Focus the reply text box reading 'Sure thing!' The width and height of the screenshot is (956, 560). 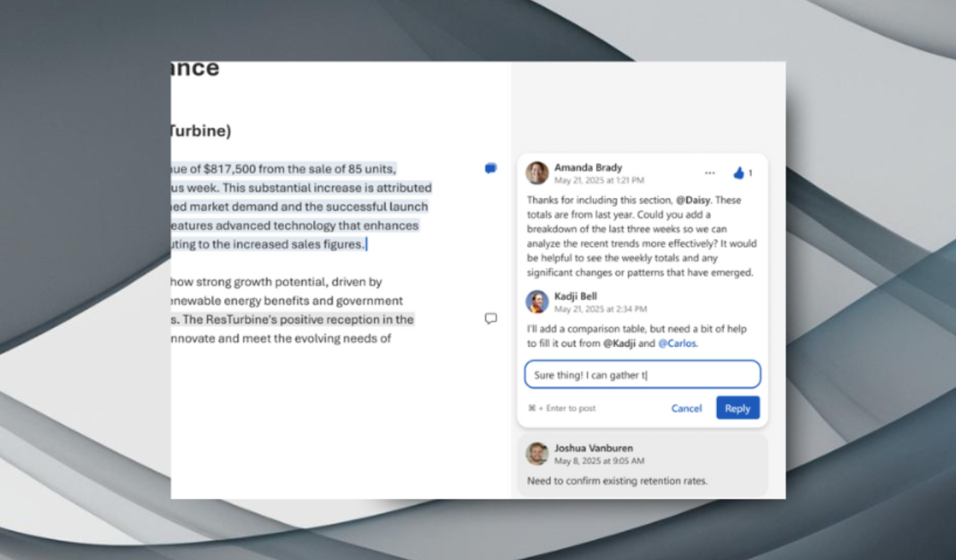point(642,375)
